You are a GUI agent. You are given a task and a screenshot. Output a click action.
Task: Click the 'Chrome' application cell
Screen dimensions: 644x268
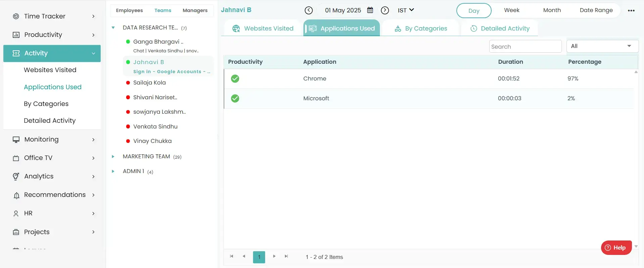coord(315,79)
